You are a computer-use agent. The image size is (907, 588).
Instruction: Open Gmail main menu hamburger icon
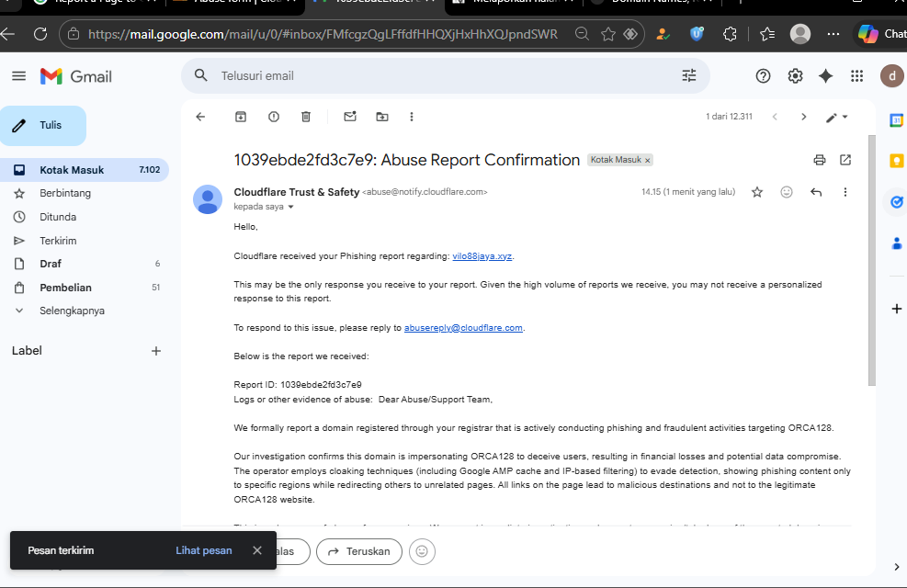point(18,75)
